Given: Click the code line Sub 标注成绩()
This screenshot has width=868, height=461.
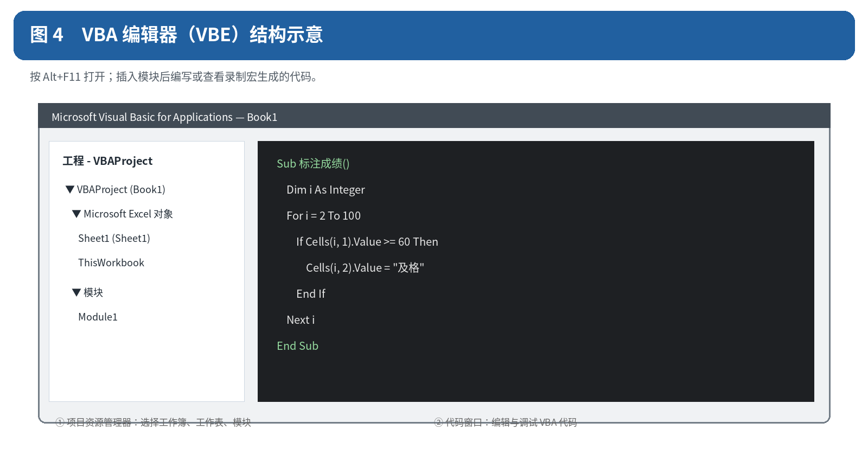Looking at the screenshot, I should [x=313, y=163].
